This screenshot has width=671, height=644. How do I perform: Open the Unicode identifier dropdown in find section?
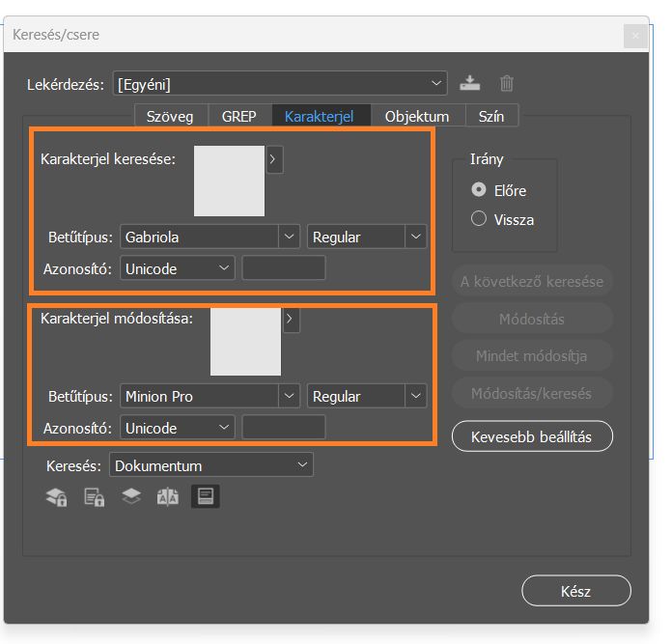(x=178, y=267)
